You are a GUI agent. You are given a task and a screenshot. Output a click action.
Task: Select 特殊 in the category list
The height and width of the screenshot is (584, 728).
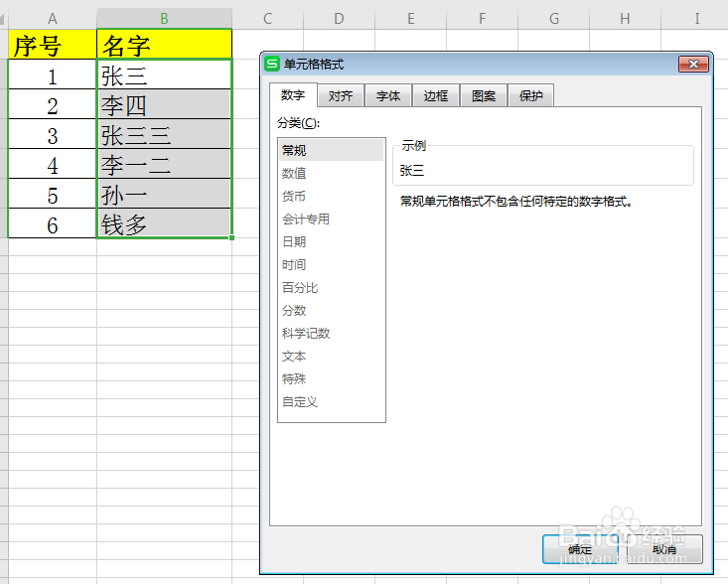click(332, 378)
